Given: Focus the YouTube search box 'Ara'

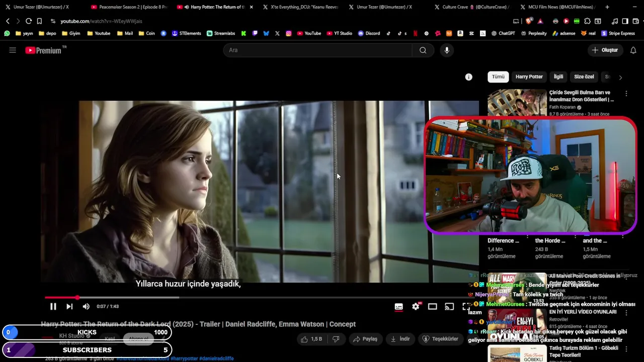Looking at the screenshot, I should click(x=317, y=50).
